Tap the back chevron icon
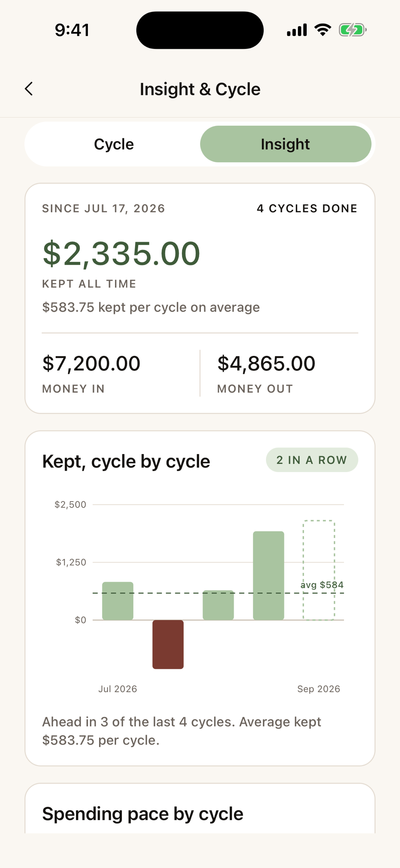This screenshot has width=400, height=868. pos(29,89)
